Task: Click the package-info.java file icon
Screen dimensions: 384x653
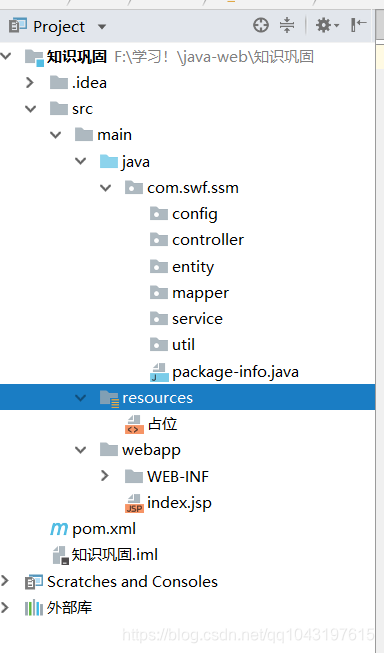Action: click(x=159, y=372)
